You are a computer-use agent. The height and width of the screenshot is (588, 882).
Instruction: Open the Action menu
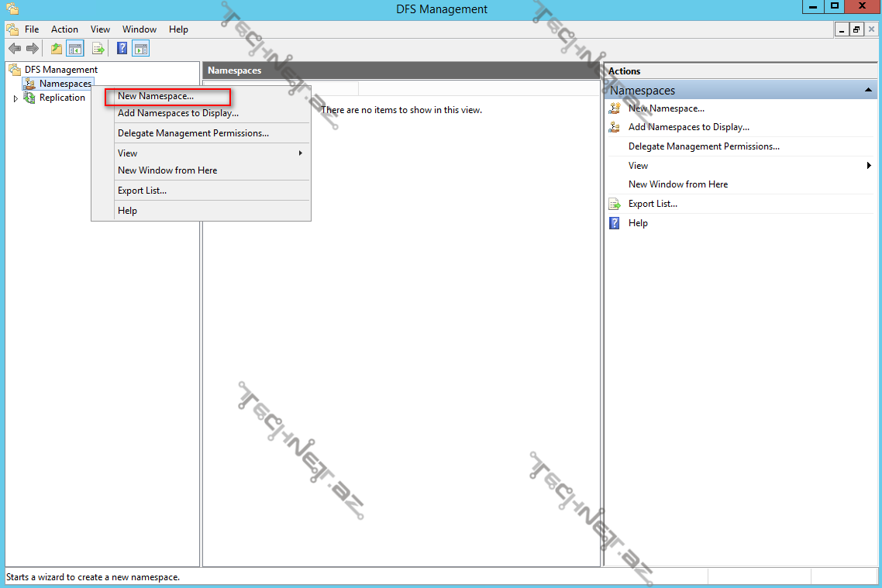[x=64, y=29]
